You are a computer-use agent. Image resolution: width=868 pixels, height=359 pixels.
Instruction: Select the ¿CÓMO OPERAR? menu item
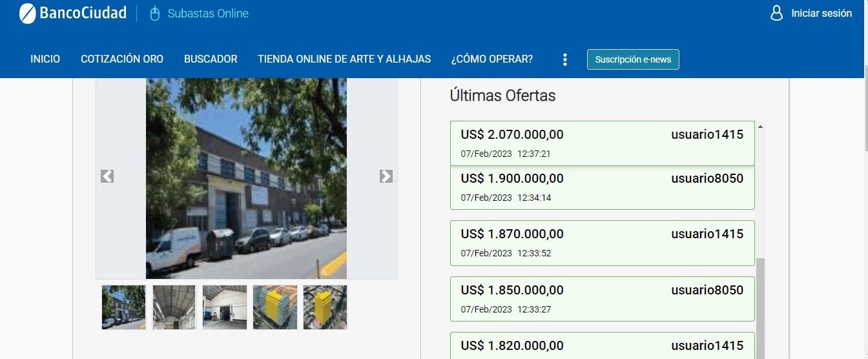pos(492,59)
